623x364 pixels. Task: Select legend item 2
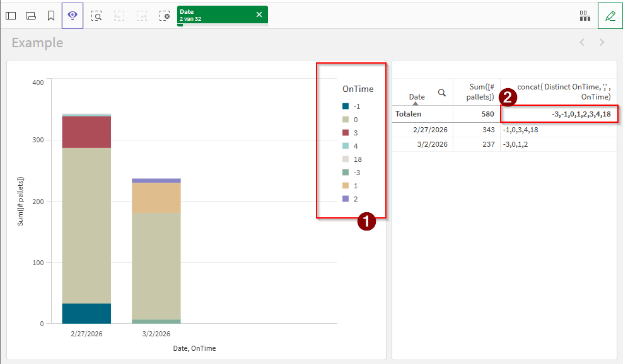[x=350, y=199]
